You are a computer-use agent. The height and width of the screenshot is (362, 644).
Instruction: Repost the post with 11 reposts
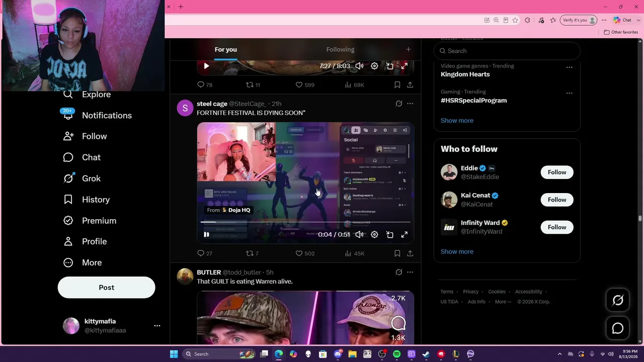point(253,85)
